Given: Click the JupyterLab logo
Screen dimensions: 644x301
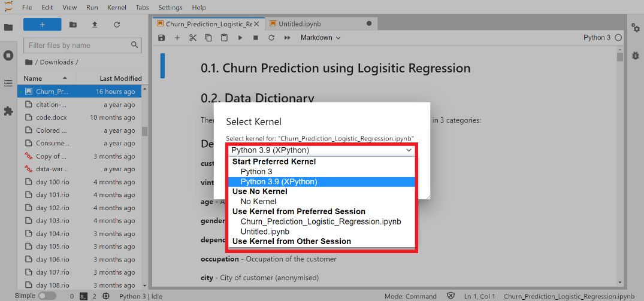Looking at the screenshot, I should click(x=8, y=7).
